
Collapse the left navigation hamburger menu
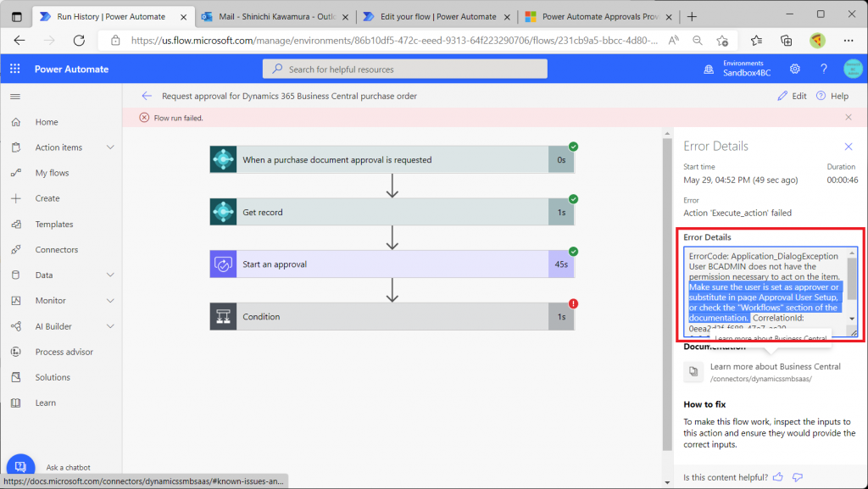point(15,97)
